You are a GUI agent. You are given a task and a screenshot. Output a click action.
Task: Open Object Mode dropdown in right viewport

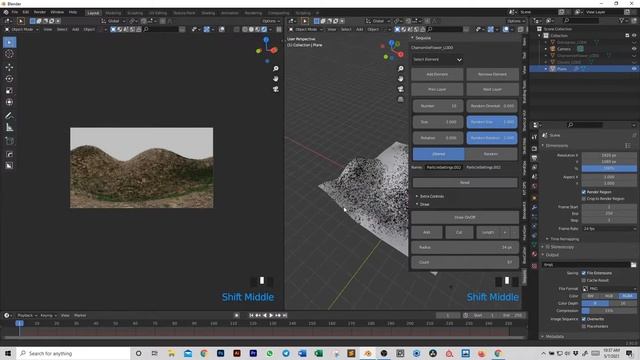[306, 29]
